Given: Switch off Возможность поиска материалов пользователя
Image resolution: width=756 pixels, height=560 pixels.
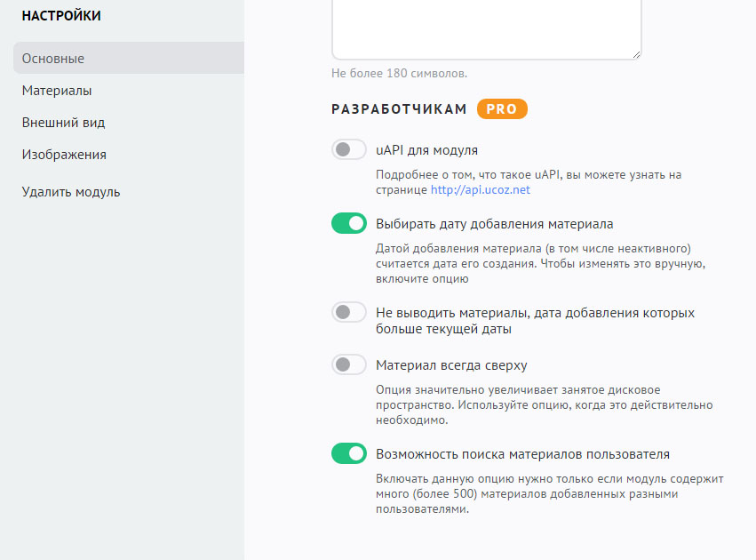Looking at the screenshot, I should [x=348, y=453].
